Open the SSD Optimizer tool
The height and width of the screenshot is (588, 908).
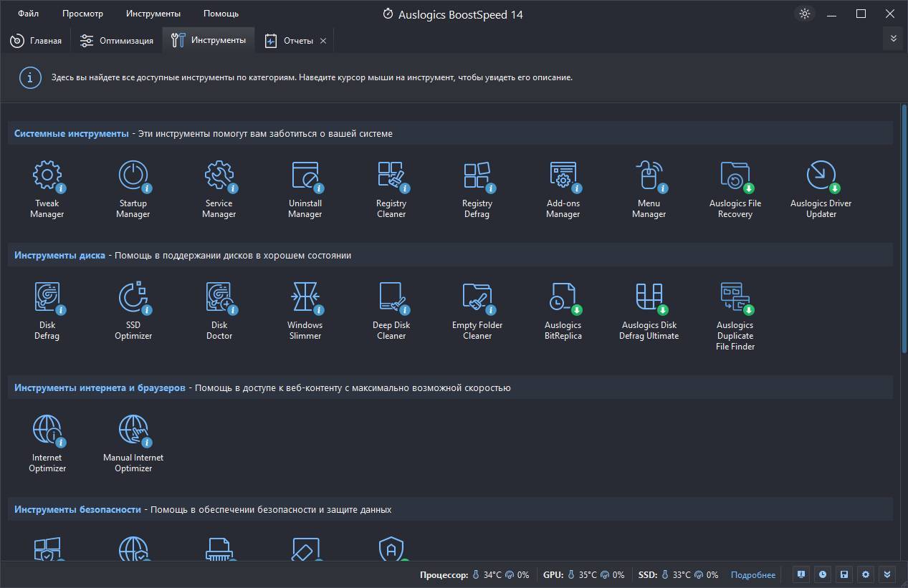(x=133, y=310)
